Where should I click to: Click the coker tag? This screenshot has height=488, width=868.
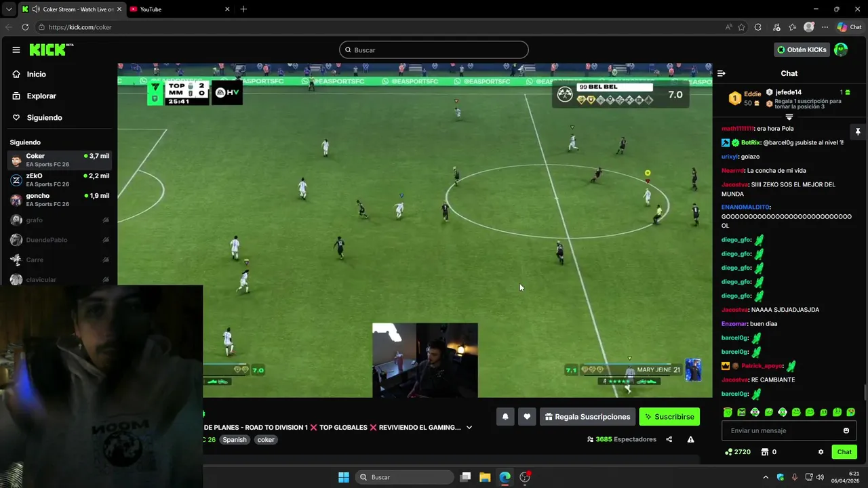point(266,440)
